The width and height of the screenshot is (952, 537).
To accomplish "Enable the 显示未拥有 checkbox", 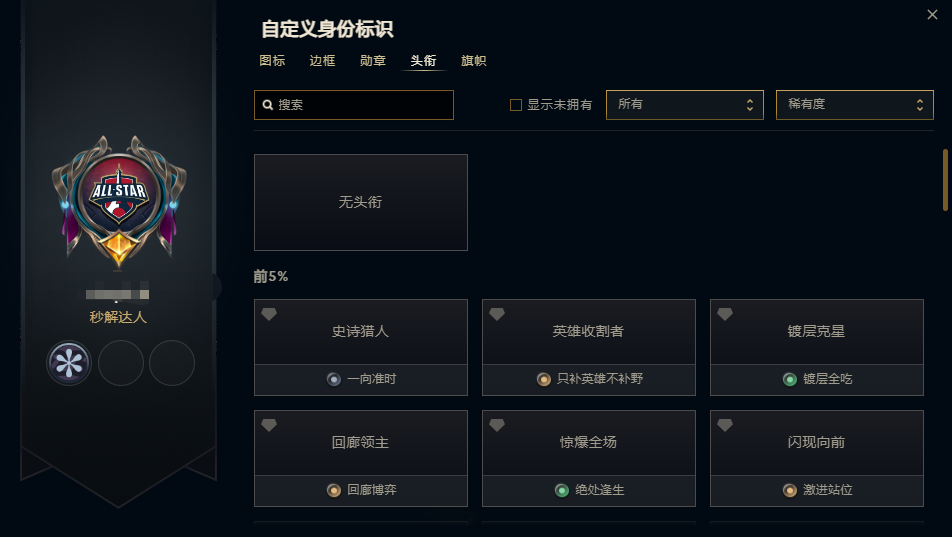I will point(516,105).
